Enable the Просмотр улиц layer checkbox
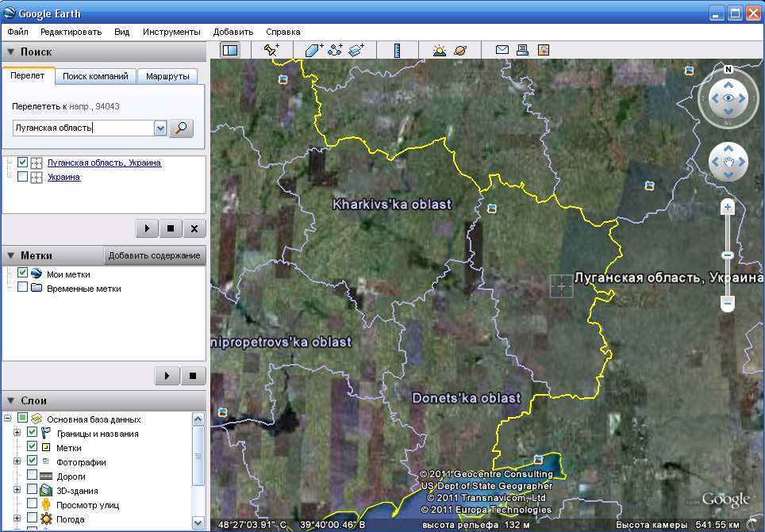 (33, 503)
